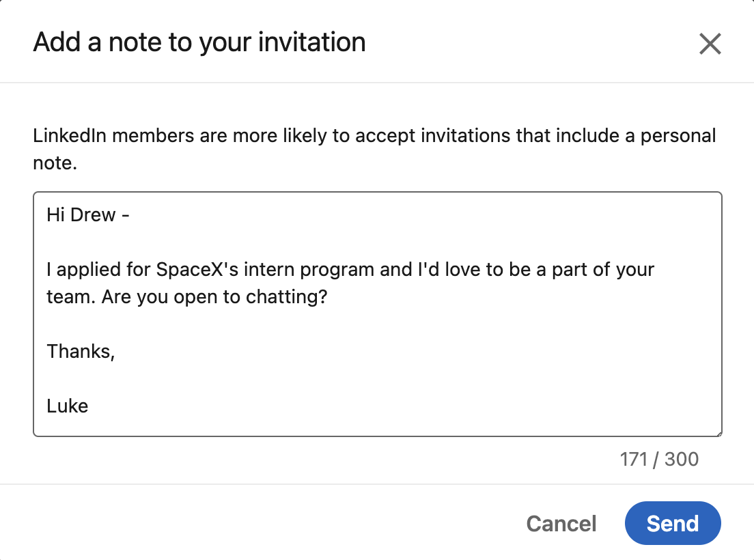This screenshot has width=754, height=560.
Task: Place cursor on the name 'Drew'
Action: [x=93, y=215]
